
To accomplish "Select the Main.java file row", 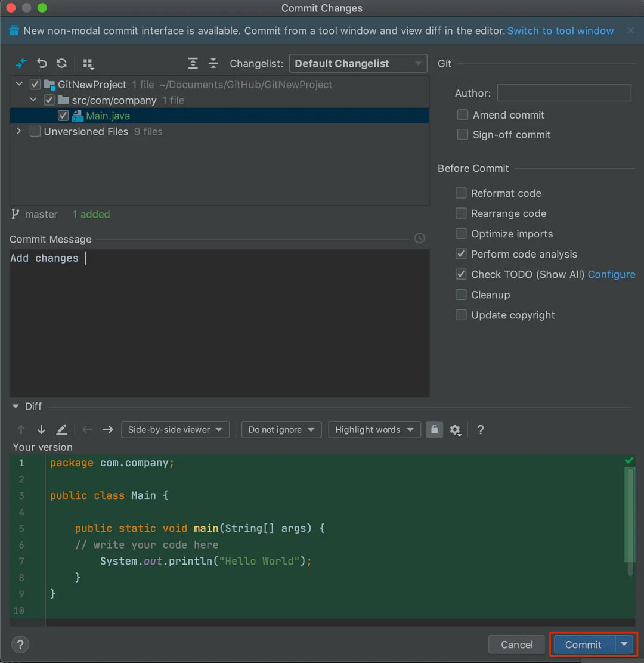I will point(219,116).
